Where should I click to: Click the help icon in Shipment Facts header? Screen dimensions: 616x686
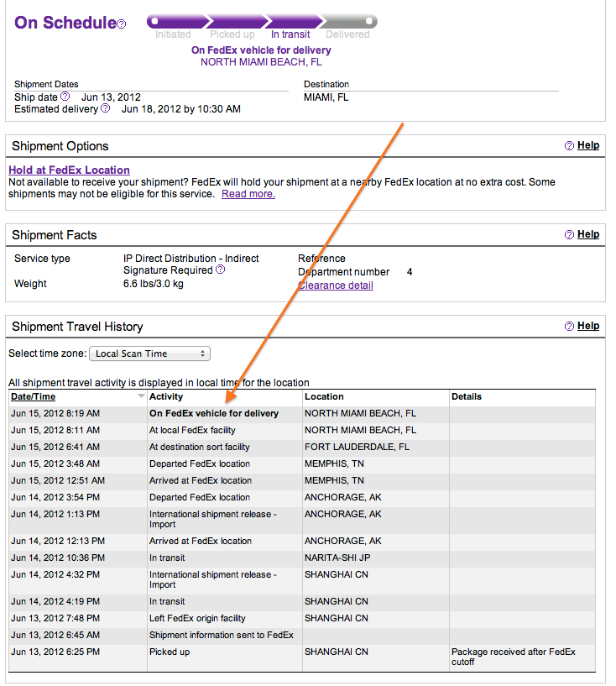(x=569, y=234)
